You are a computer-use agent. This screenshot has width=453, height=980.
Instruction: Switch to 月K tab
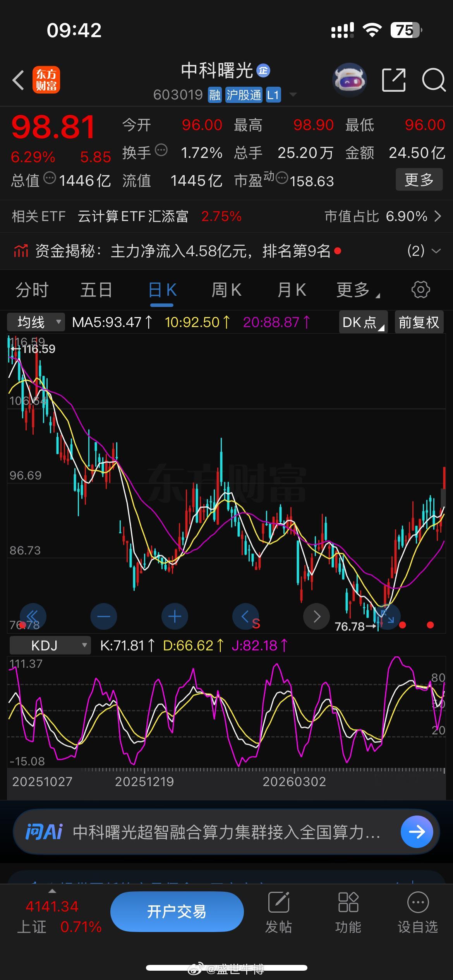(x=292, y=290)
